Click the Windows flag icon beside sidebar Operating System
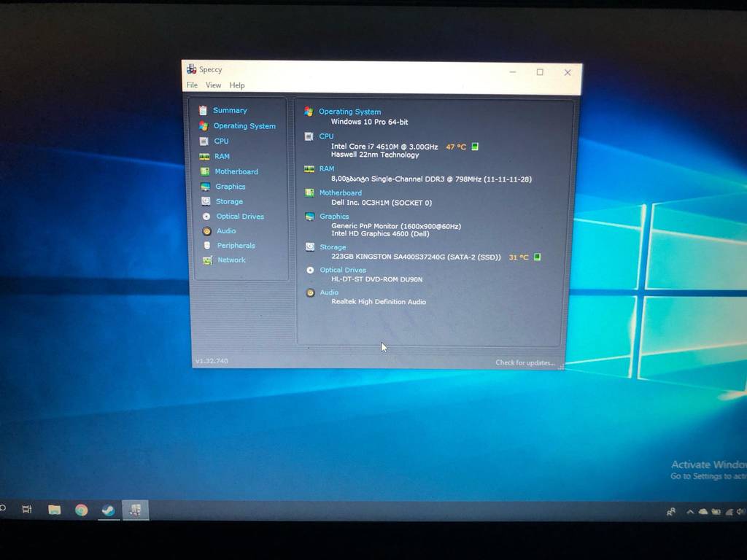This screenshot has height=560, width=747. (204, 125)
